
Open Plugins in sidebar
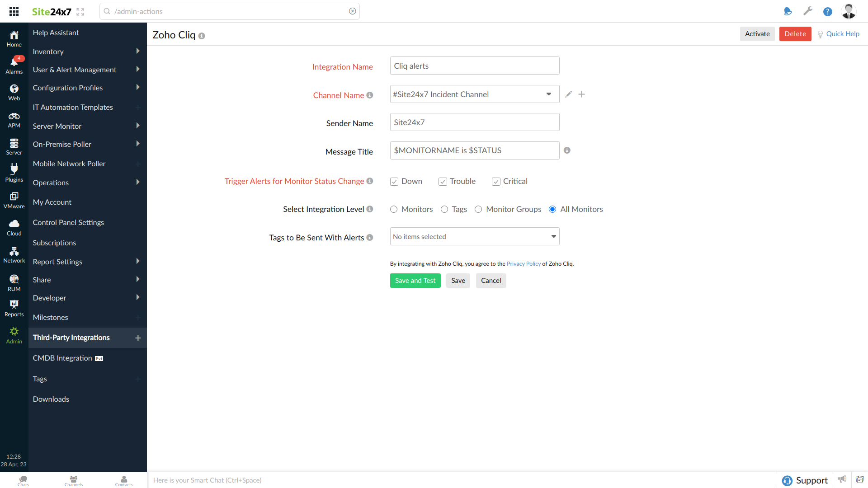pos(14,174)
